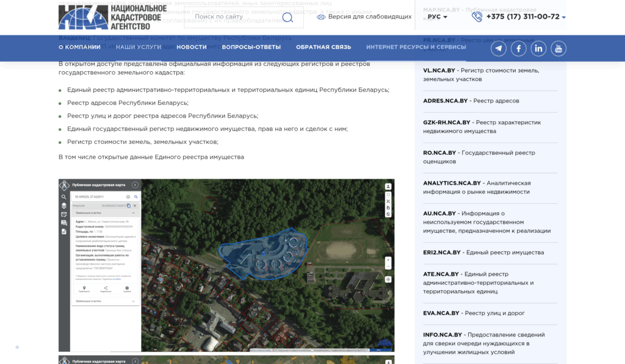
Task: Click the Ошибка report icon
Action: [x=127, y=288]
